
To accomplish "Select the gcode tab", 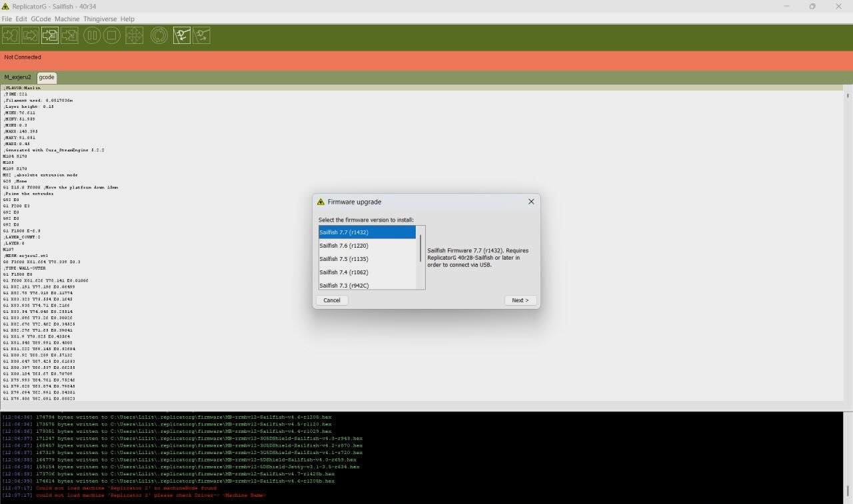I will [47, 77].
